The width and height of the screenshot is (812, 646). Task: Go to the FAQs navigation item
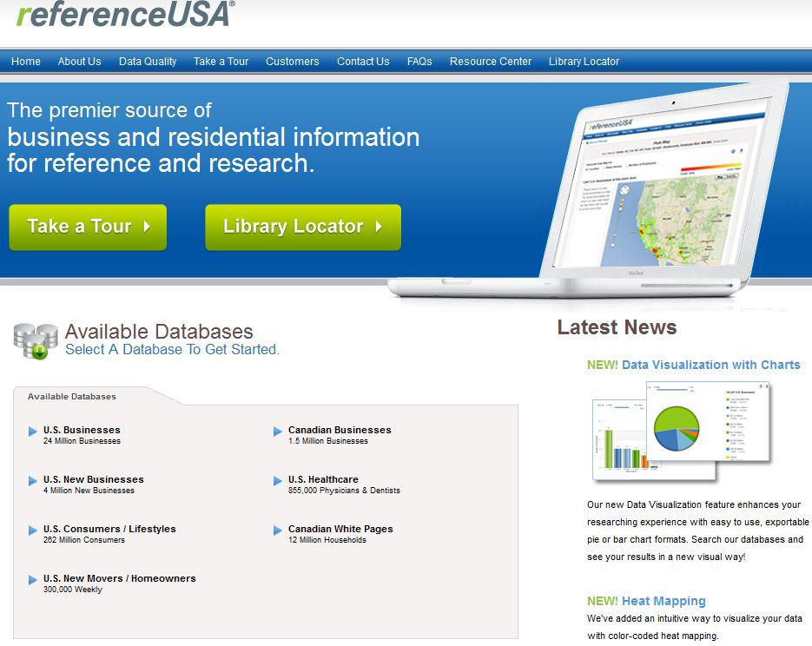pos(419,62)
